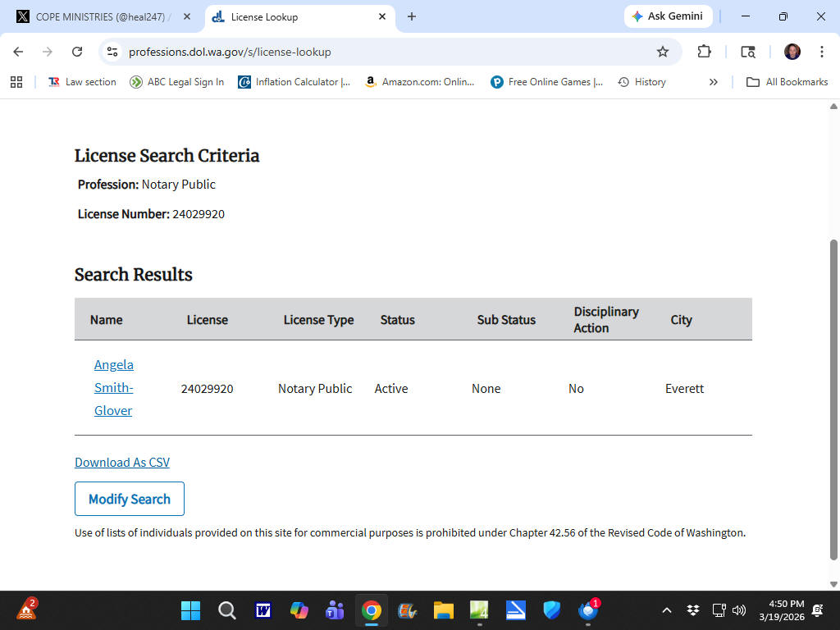
Task: Open the Angela Smith-Glover license link
Action: [x=113, y=387]
